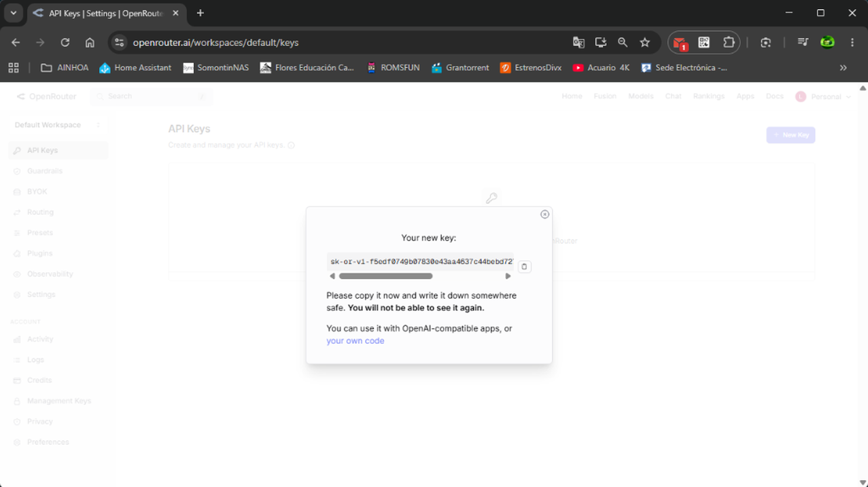
Task: Click the key field's right scroll arrow
Action: (508, 276)
